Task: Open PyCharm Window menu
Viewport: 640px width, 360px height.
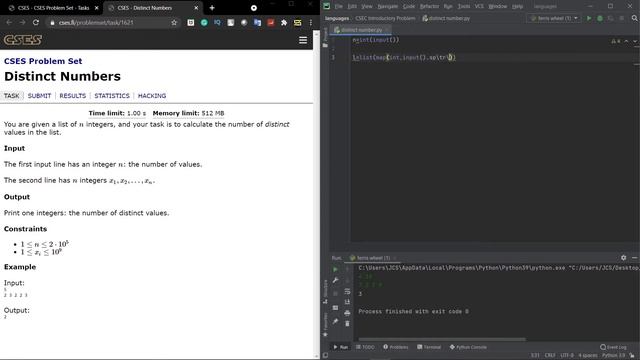Action: point(498,6)
